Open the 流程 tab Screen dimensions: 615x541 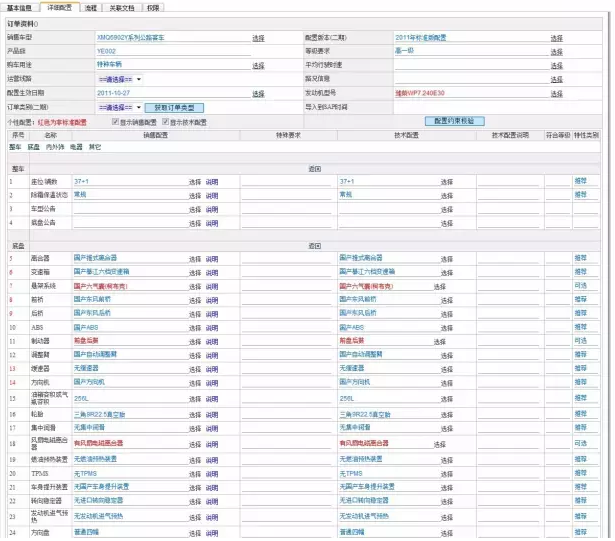[x=91, y=7]
